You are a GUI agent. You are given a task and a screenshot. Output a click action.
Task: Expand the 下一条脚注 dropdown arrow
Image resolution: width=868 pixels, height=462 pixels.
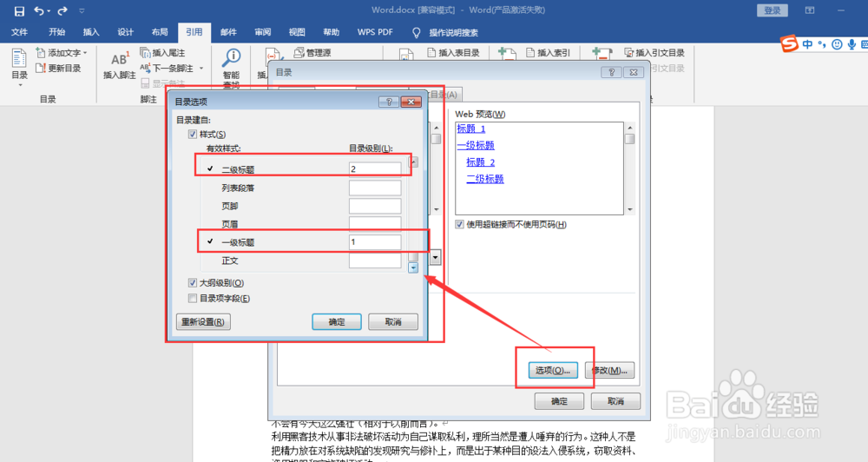[201, 68]
